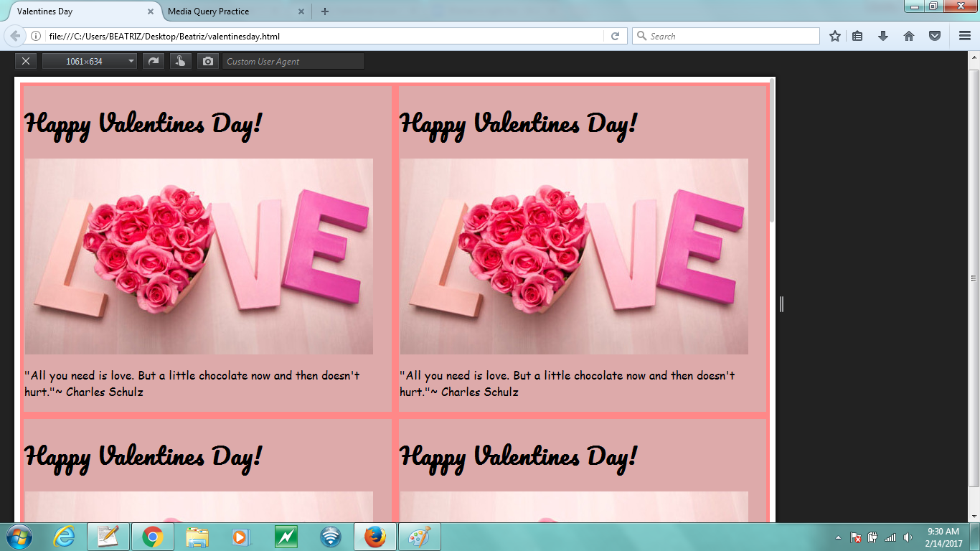Close the Media Query Practice tab
Screen dimensions: 980x551
(x=301, y=11)
